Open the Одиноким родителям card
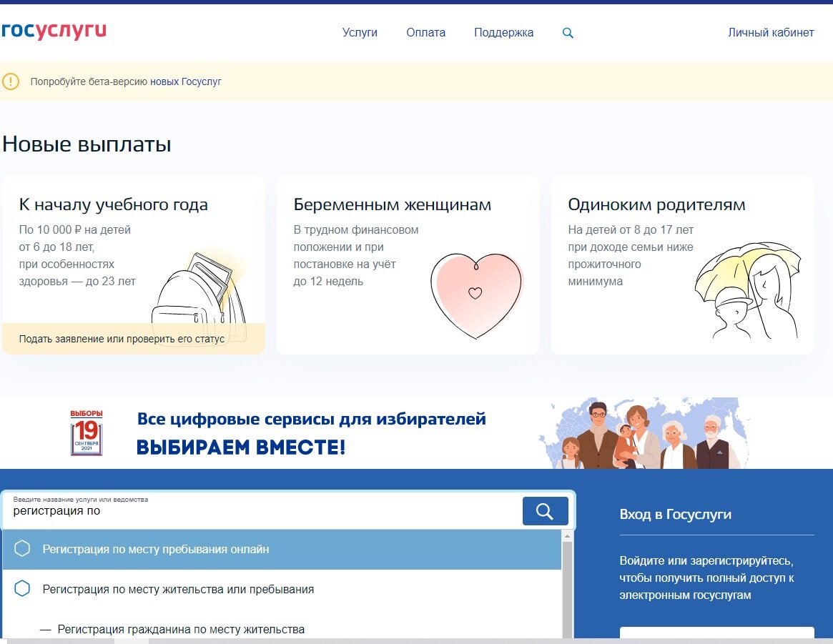The width and height of the screenshot is (833, 644). click(x=683, y=265)
